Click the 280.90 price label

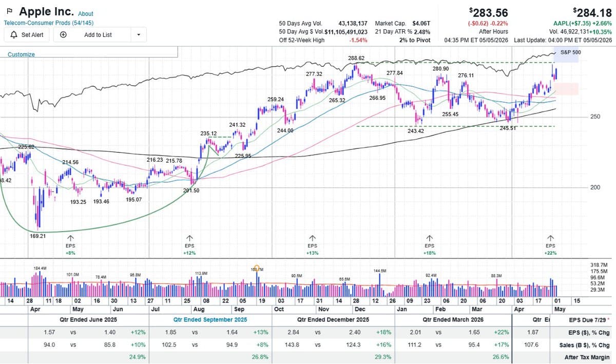coord(440,69)
